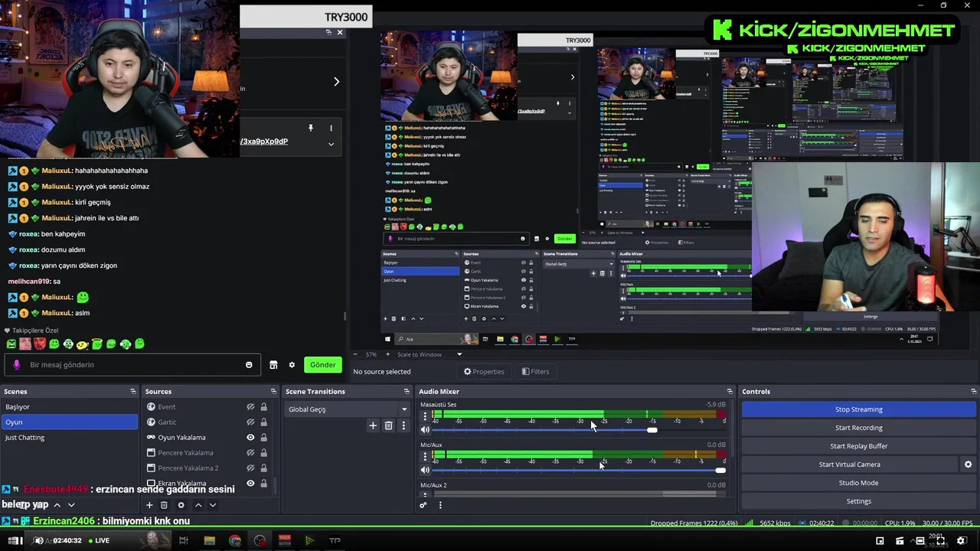Configure virtual camera with gear icon
Image resolution: width=980 pixels, height=551 pixels.
968,465
